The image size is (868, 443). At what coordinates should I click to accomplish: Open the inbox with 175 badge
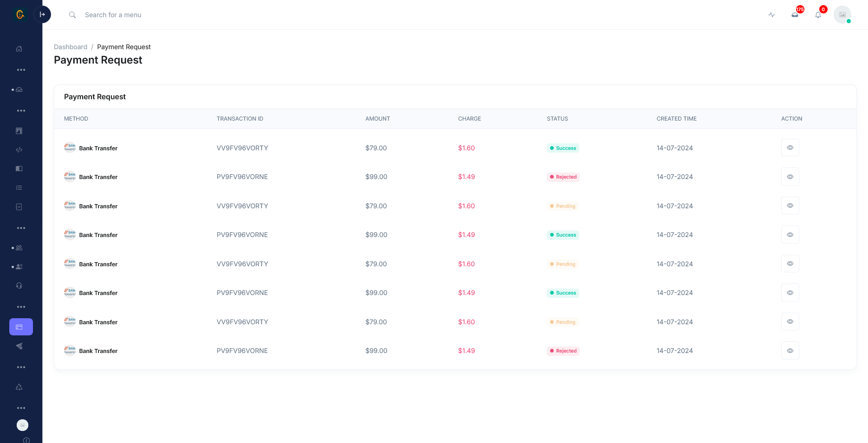coord(795,15)
